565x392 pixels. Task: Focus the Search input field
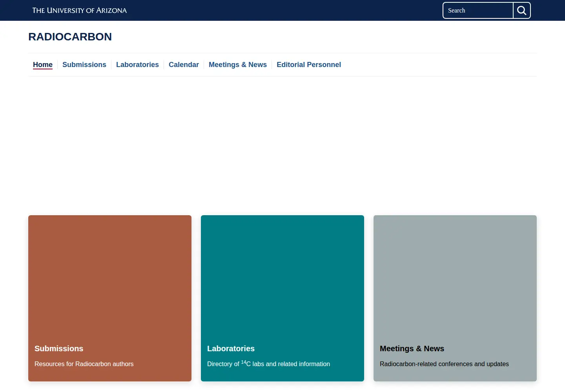tap(478, 11)
